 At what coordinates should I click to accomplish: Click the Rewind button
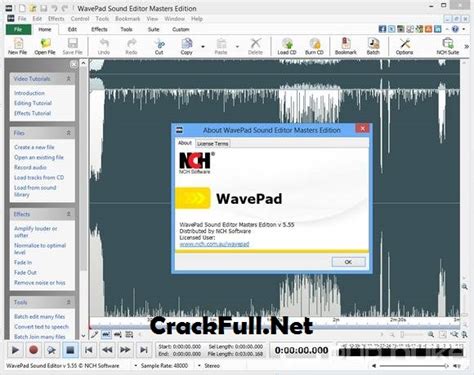107,350
